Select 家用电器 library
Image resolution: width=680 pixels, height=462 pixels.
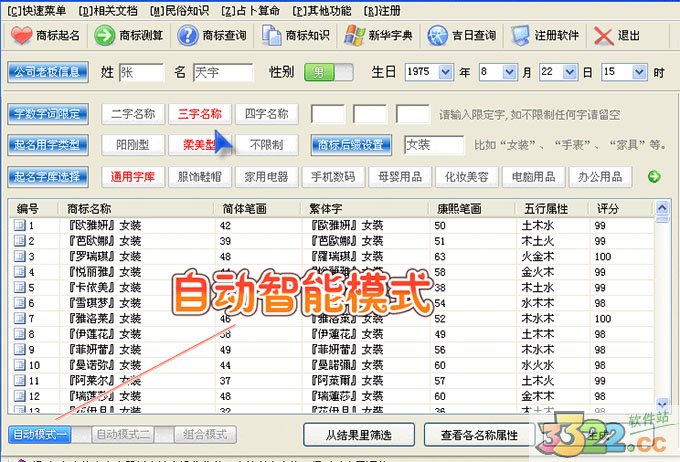pyautogui.click(x=267, y=177)
